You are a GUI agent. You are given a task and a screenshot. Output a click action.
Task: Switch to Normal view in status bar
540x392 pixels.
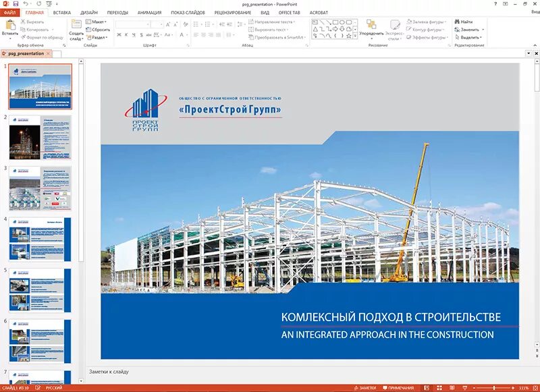click(x=427, y=388)
